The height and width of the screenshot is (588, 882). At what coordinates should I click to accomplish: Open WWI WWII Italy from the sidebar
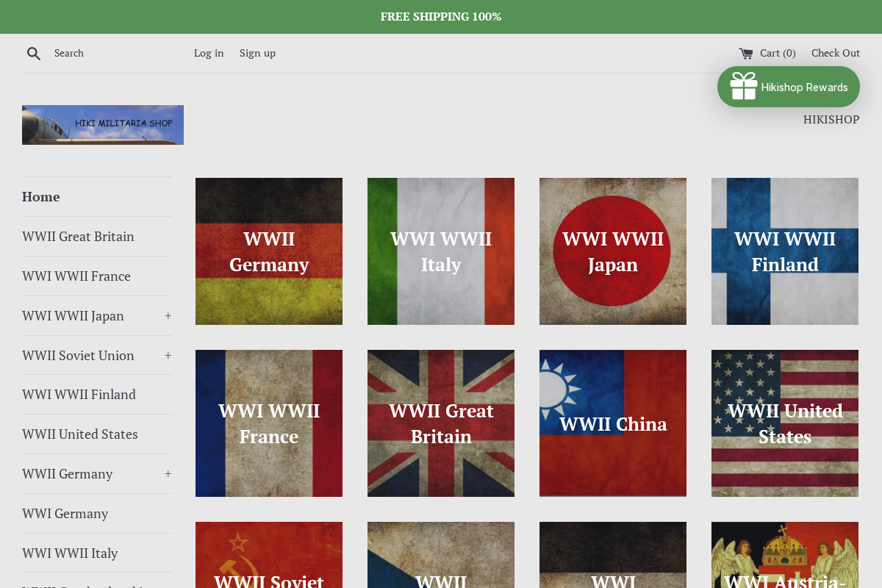tap(70, 553)
